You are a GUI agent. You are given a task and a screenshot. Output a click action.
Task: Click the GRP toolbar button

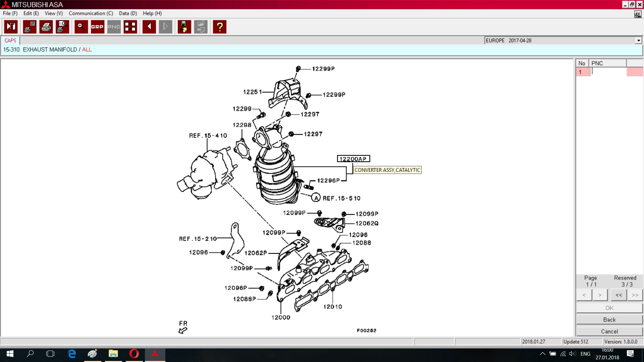point(97,27)
